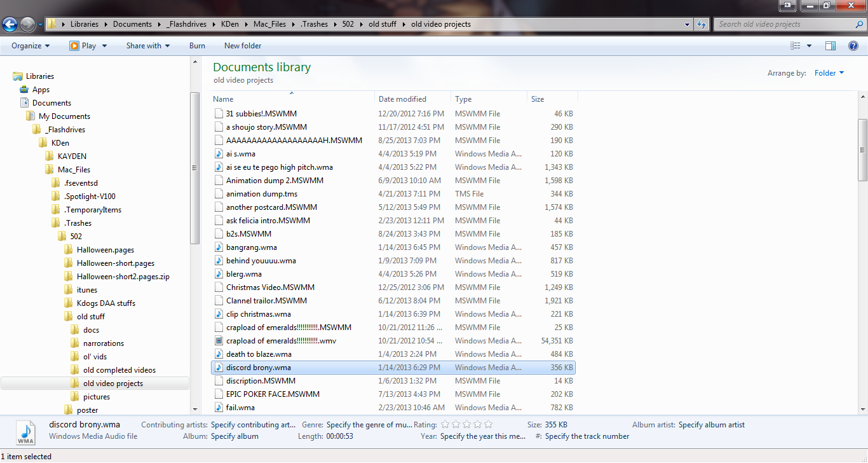Screen dimensions: 868x463
Task: Click the crapload of emeralds .wmv file icon
Action: [219, 341]
